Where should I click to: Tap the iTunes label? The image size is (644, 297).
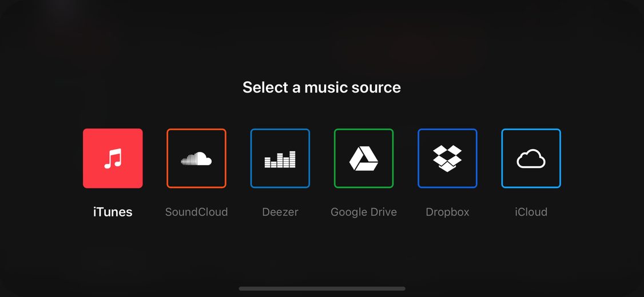113,212
